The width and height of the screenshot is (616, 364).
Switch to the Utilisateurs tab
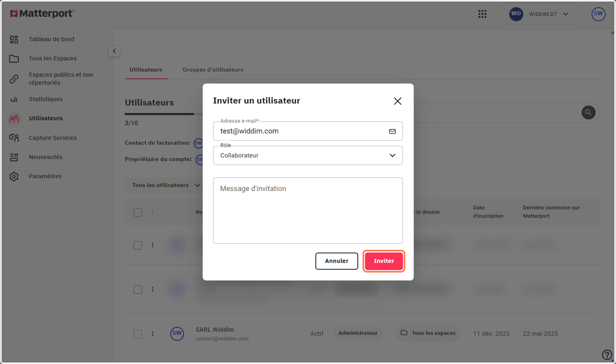tap(146, 70)
